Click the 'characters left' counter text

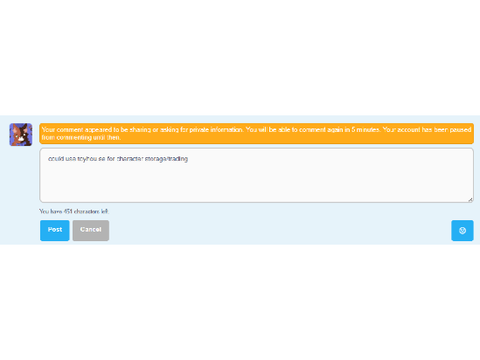[74, 211]
